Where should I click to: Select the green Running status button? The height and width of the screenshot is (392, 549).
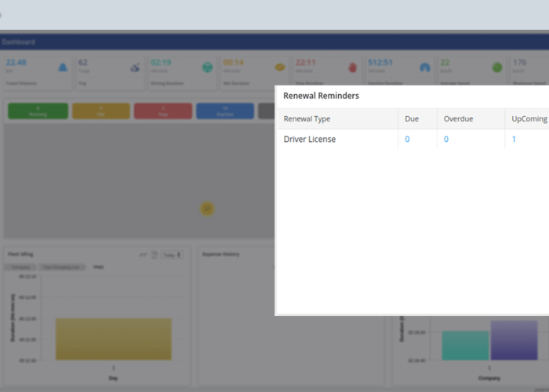click(x=37, y=111)
